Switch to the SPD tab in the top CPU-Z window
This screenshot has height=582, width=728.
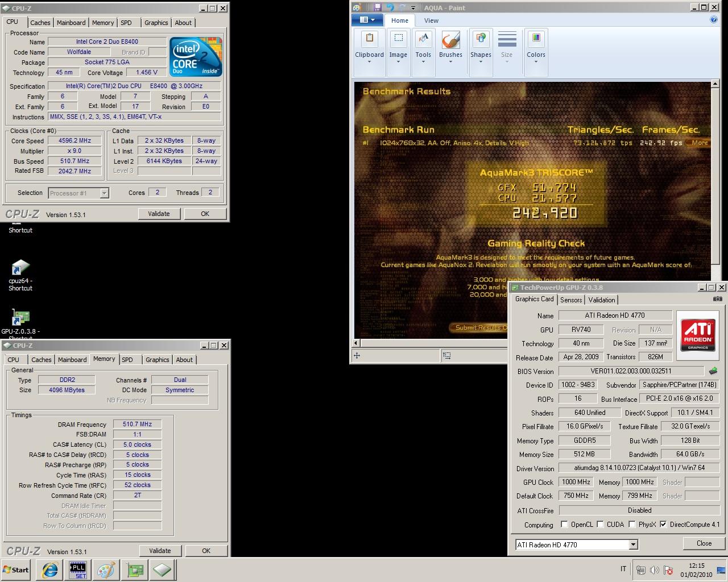pyautogui.click(x=126, y=23)
